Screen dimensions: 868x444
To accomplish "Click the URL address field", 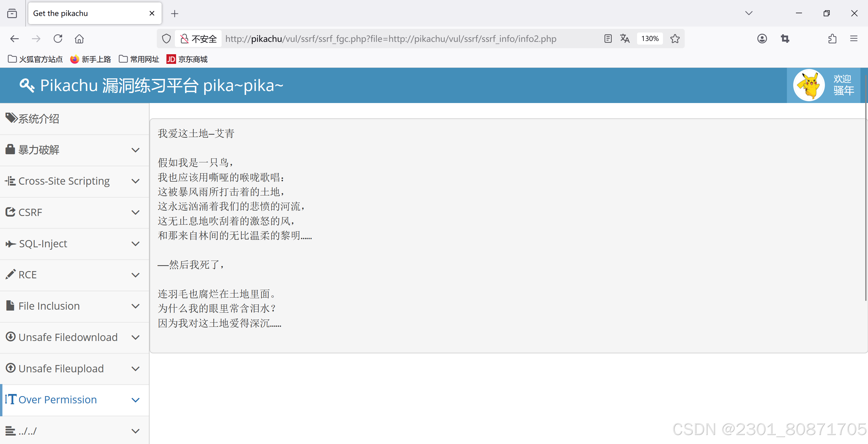I will coord(391,39).
